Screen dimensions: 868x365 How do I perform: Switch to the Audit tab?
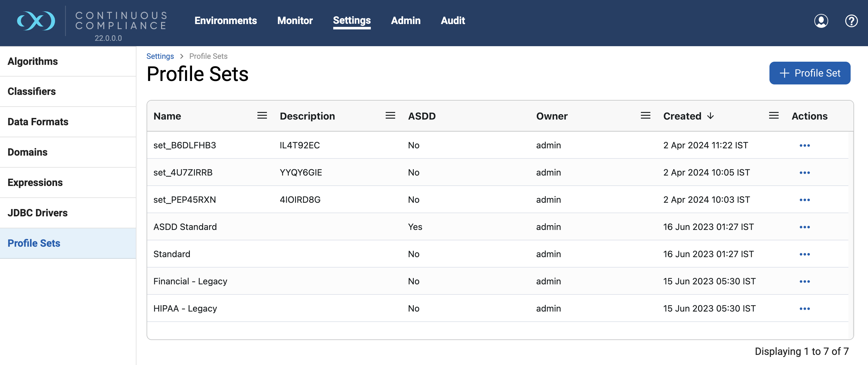click(453, 21)
